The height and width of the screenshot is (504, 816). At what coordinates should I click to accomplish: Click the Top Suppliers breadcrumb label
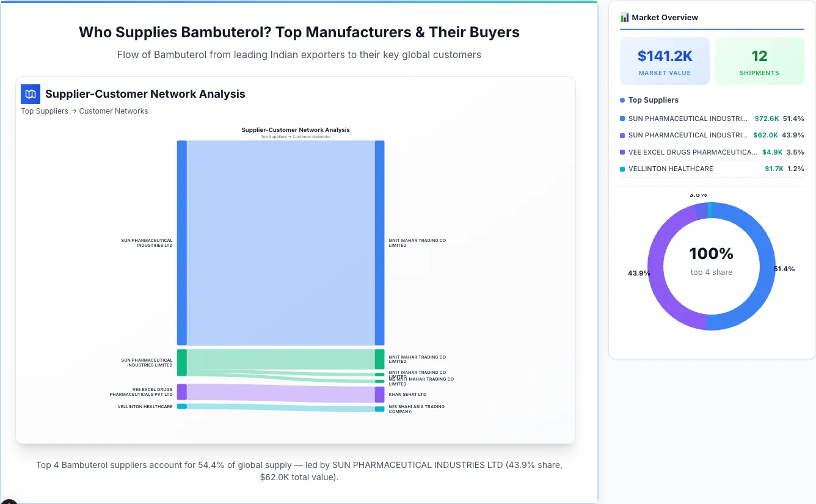[x=45, y=111]
